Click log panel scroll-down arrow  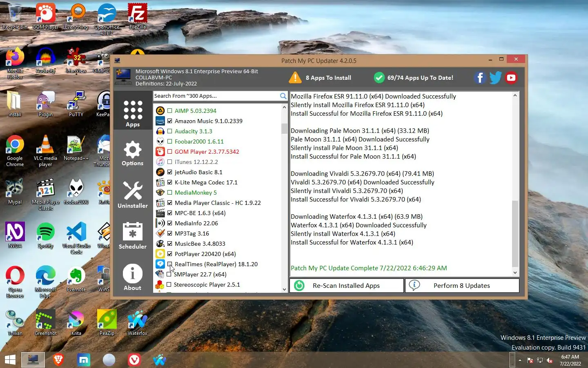515,272
